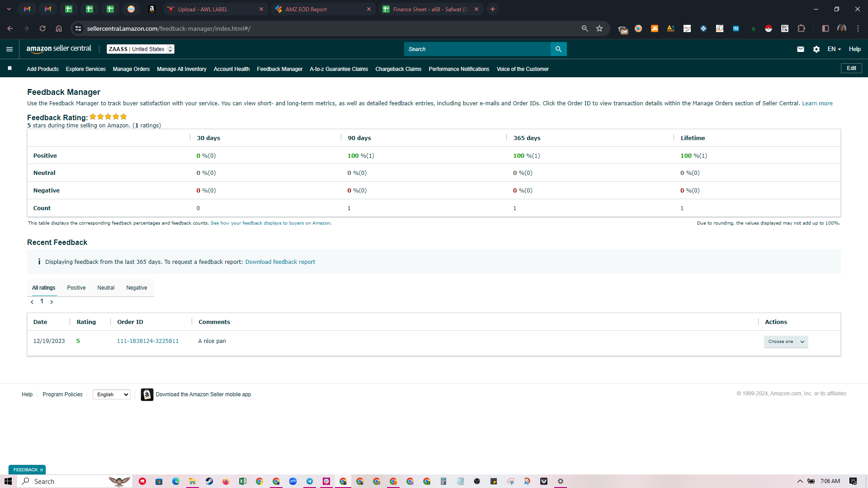Switch to the All ratings tab
868x488 pixels.
43,288
